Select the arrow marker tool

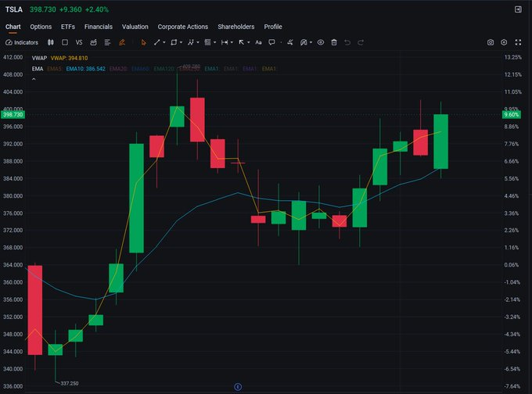pyautogui.click(x=241, y=42)
